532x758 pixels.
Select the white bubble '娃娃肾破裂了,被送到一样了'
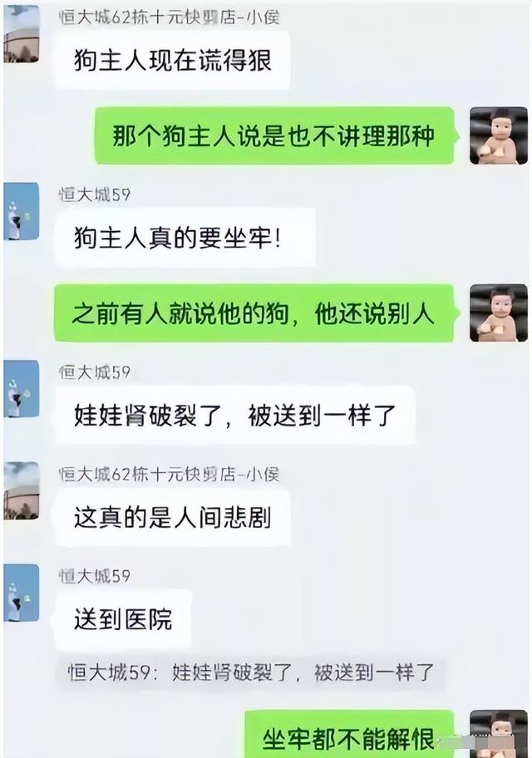[235, 415]
